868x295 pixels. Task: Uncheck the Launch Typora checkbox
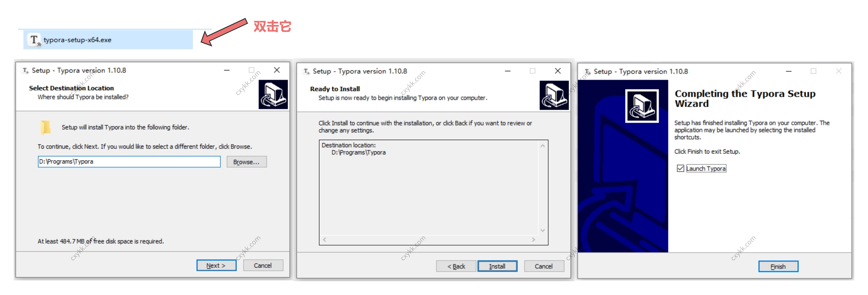[680, 168]
